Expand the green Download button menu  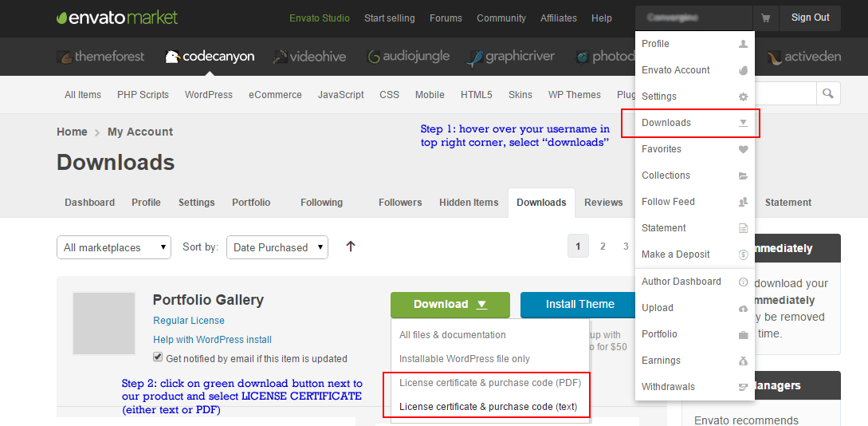[450, 304]
